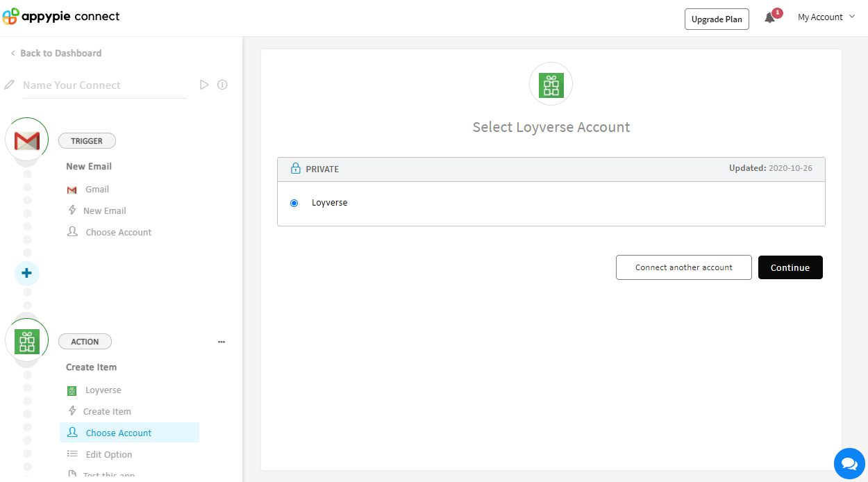Select the Loyverse account radio button
Viewport: 868px width, 482px height.
pyautogui.click(x=294, y=203)
